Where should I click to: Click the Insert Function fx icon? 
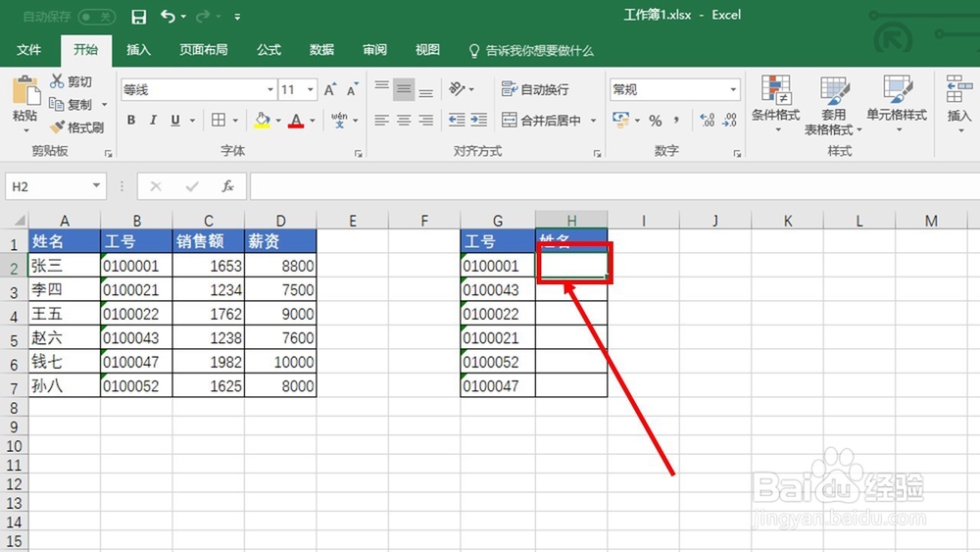coord(227,186)
